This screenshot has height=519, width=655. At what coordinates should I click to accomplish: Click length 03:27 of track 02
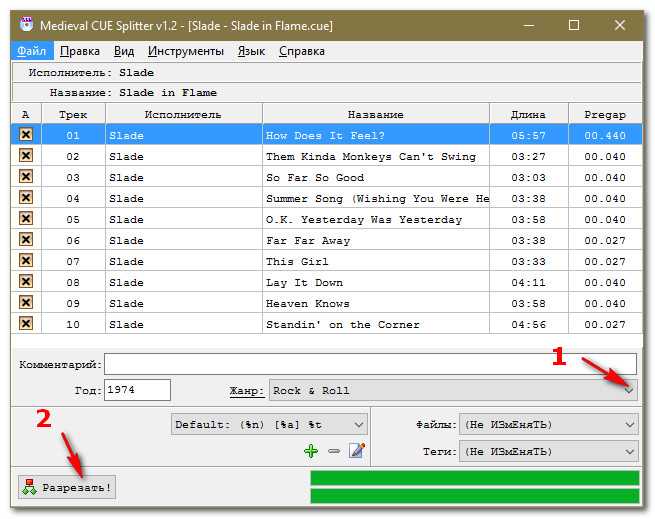click(x=528, y=156)
